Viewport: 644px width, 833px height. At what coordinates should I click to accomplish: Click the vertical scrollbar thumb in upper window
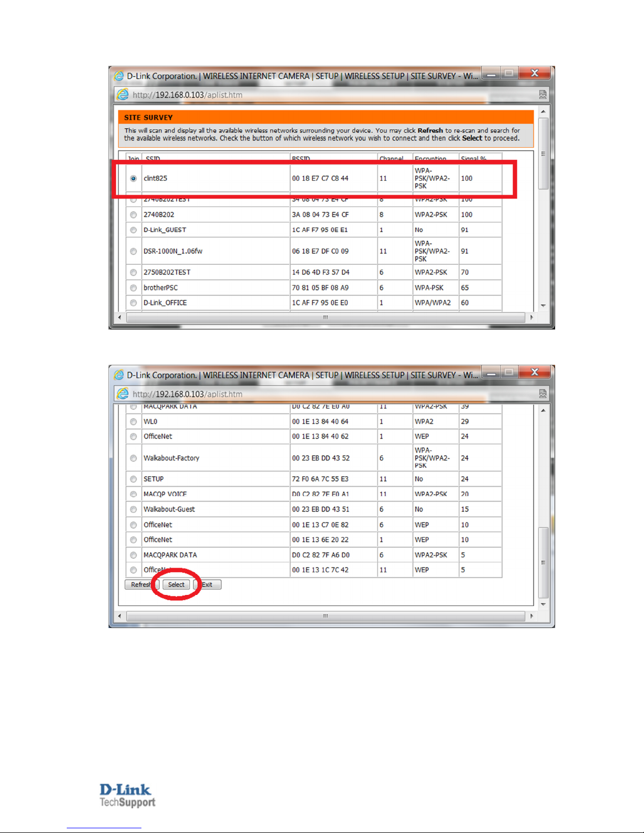click(x=543, y=153)
